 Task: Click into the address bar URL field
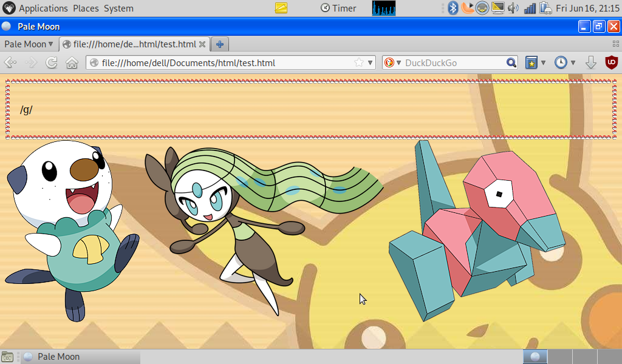(x=226, y=62)
